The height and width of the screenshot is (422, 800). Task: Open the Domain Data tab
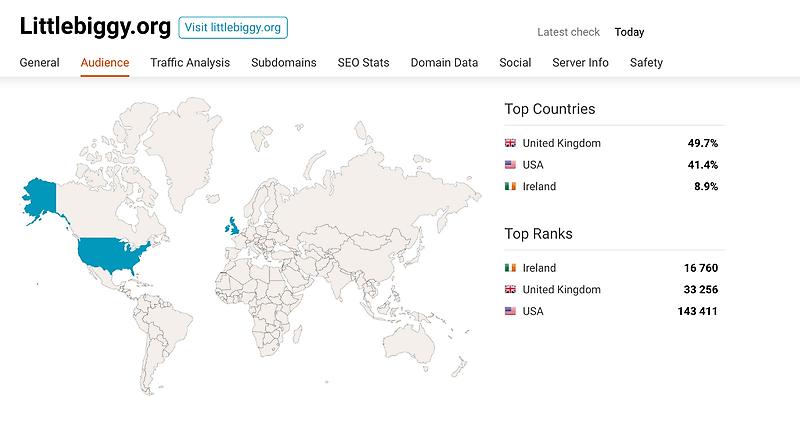444,62
